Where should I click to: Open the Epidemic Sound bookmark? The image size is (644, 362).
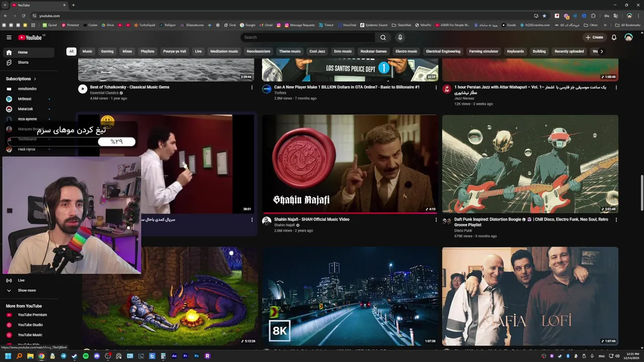[x=374, y=25]
